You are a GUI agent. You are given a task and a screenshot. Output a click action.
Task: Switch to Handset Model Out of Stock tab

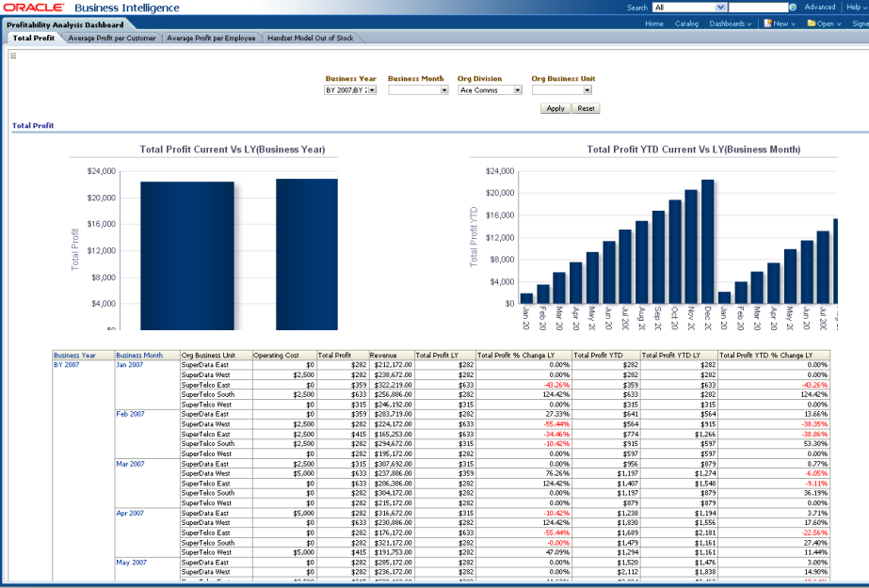[x=311, y=39]
